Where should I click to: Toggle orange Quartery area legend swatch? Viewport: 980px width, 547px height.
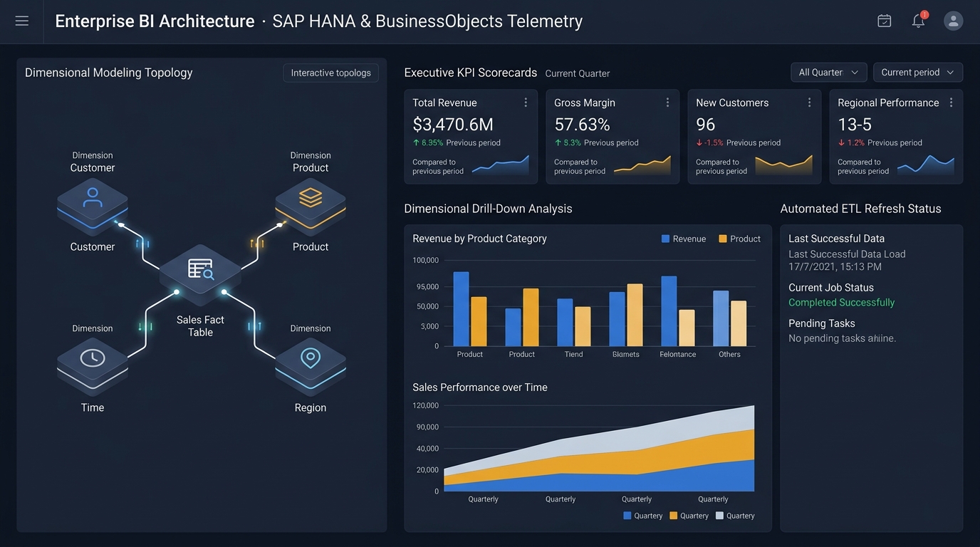click(674, 516)
